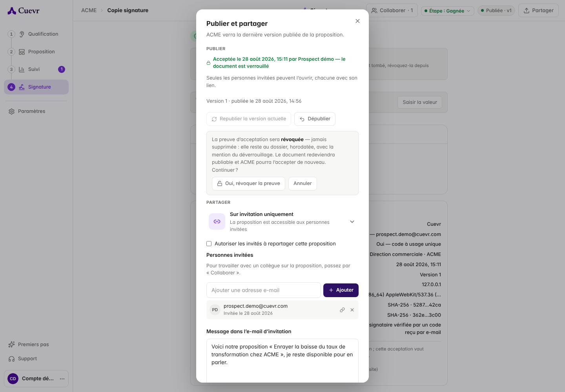
Task: Click the Personnes invitées heading
Action: [x=230, y=255]
